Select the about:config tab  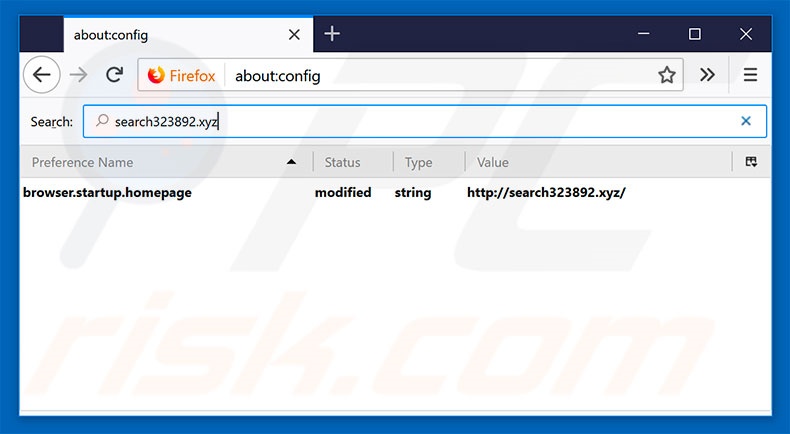click(188, 34)
